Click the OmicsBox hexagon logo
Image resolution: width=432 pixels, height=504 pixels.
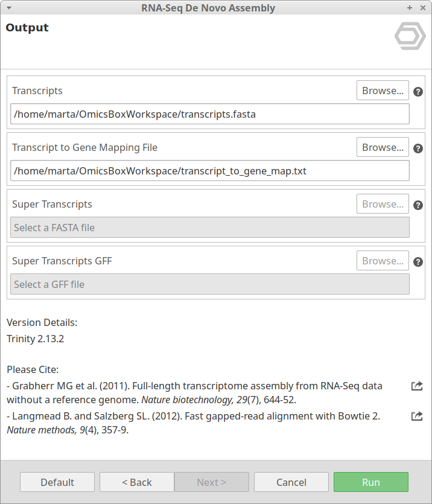tap(410, 36)
